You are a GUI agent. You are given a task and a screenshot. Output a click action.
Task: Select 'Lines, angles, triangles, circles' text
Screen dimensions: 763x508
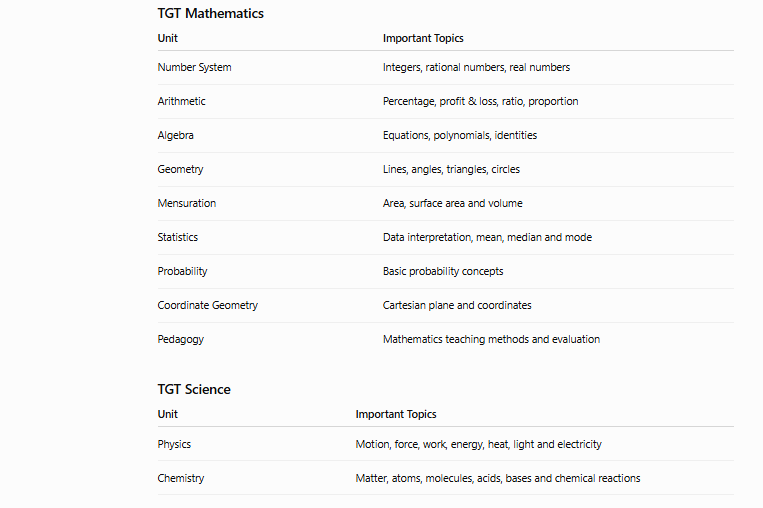point(451,169)
